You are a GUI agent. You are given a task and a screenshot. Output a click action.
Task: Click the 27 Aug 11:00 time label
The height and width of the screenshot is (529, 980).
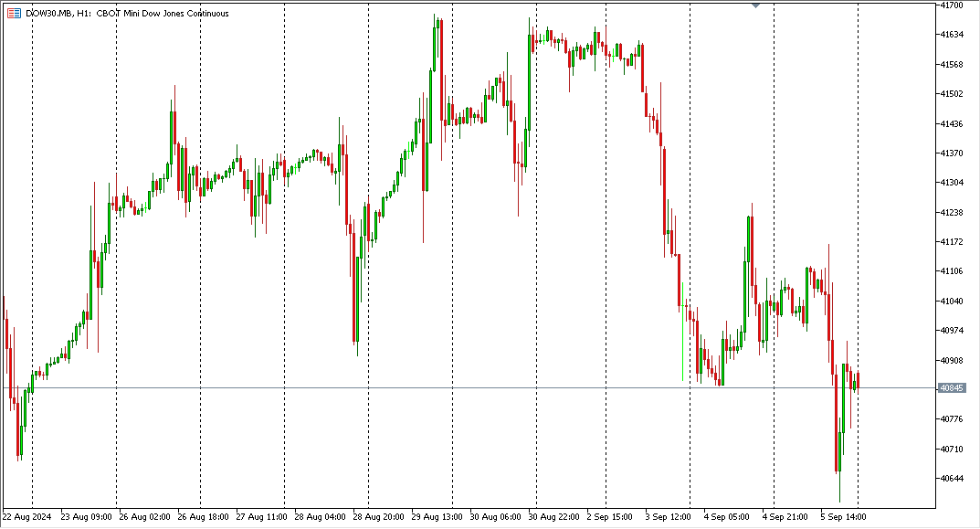tap(262, 517)
